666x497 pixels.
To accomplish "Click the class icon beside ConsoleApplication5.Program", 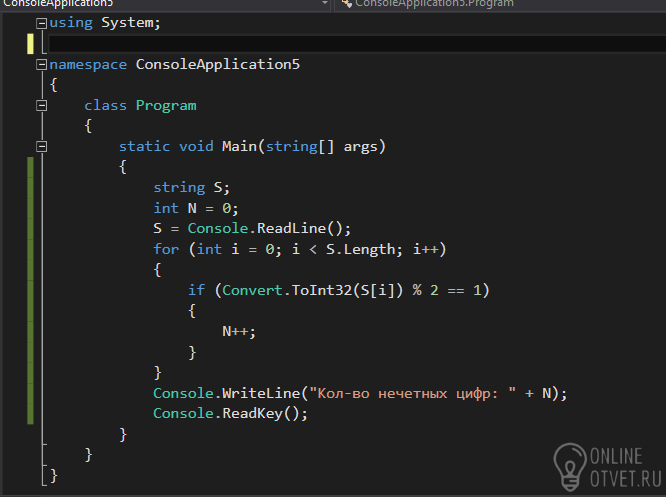I will [x=347, y=3].
